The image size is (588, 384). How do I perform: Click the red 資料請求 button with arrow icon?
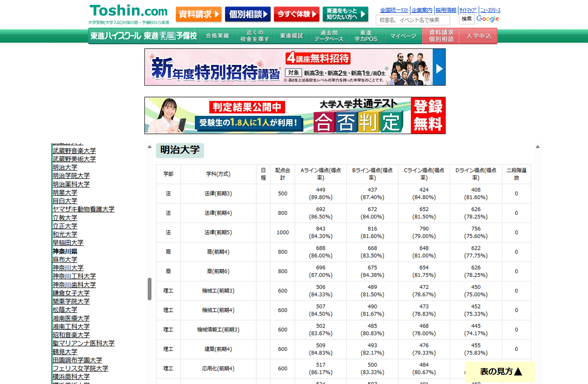[x=198, y=14]
